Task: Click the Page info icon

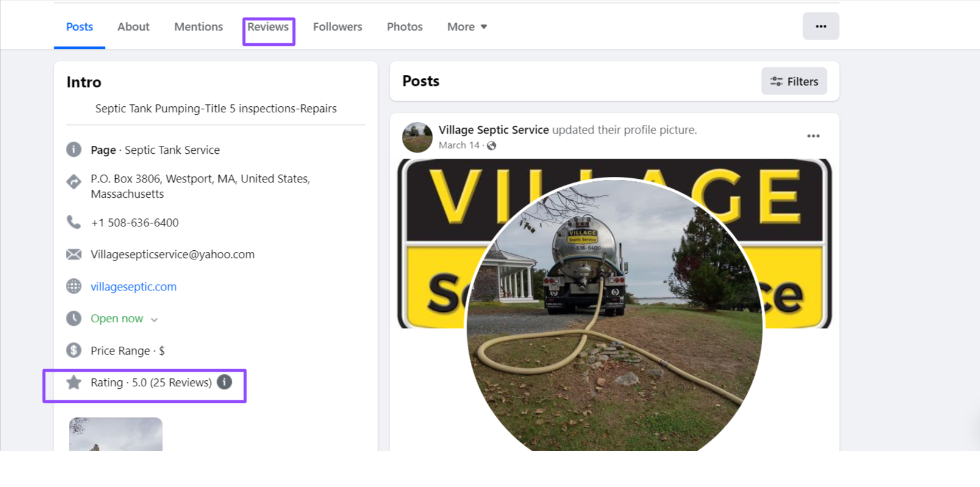Action: [x=74, y=150]
